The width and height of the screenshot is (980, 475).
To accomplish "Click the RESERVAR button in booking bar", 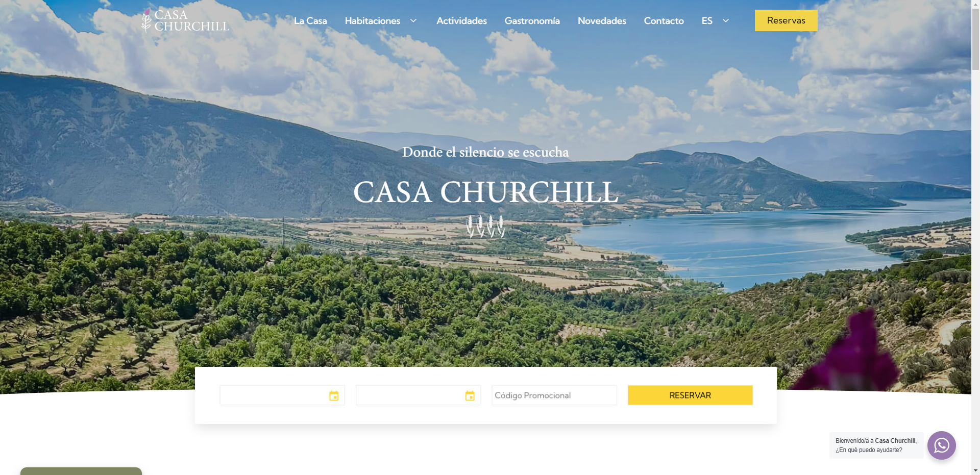I will [690, 395].
